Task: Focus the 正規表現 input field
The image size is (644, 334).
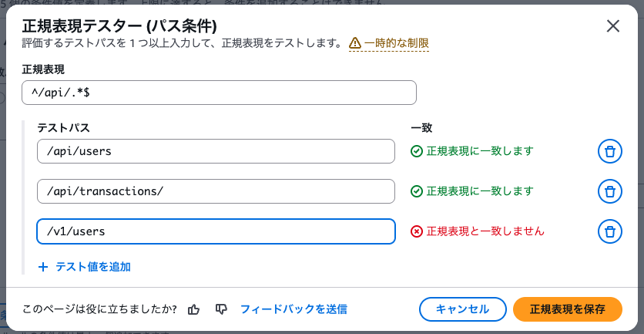Action: pyautogui.click(x=219, y=93)
